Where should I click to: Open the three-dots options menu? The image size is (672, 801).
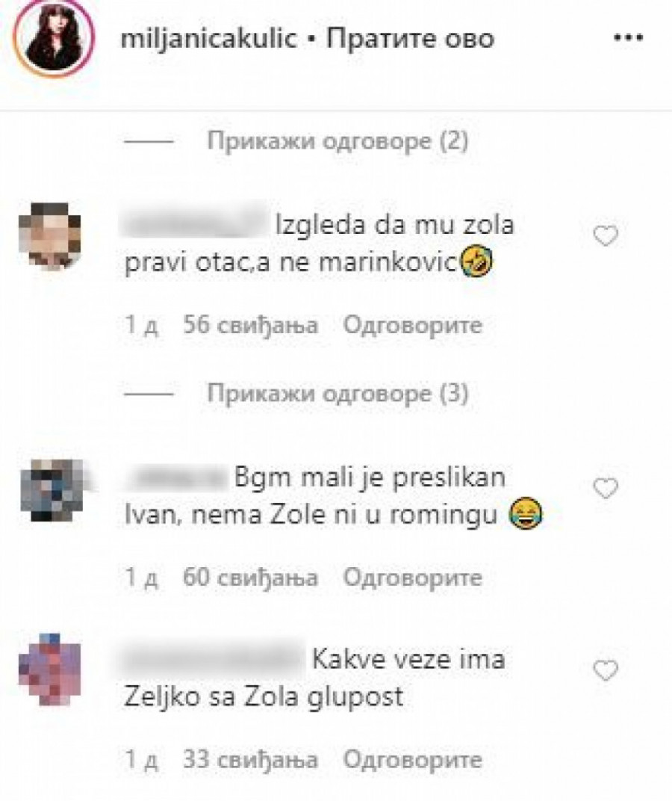click(x=628, y=38)
